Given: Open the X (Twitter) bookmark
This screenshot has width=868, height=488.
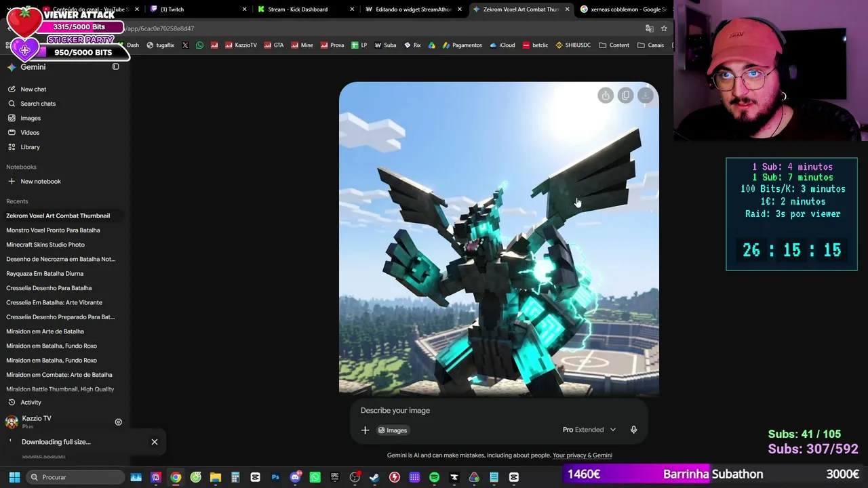Looking at the screenshot, I should pyautogui.click(x=185, y=45).
